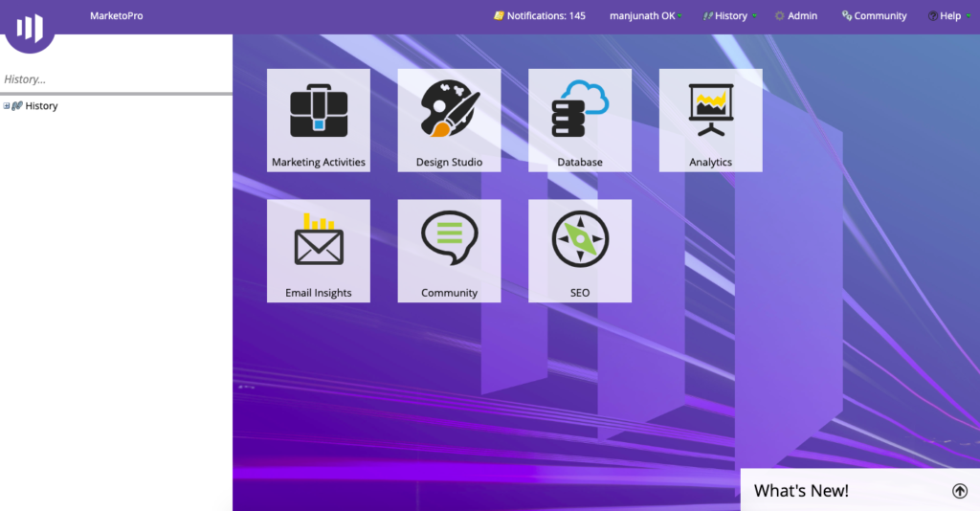Expand What's New panel with up arrow
Screen dimensions: 980x511
click(x=960, y=490)
